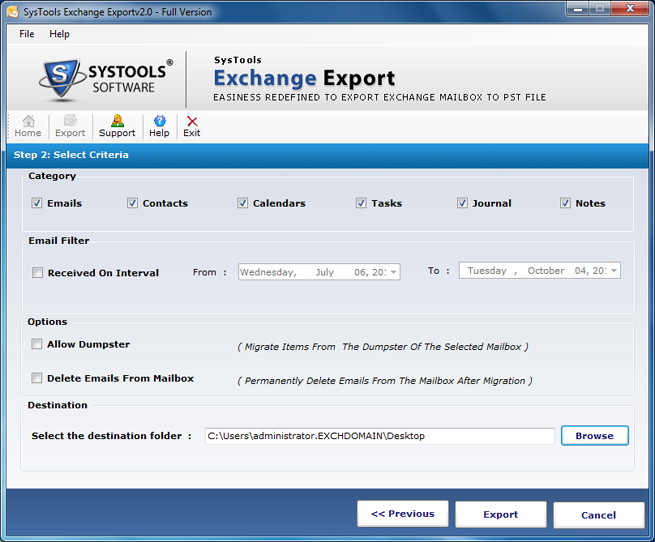Expand the From date dropdown
The height and width of the screenshot is (542, 655).
pos(394,272)
